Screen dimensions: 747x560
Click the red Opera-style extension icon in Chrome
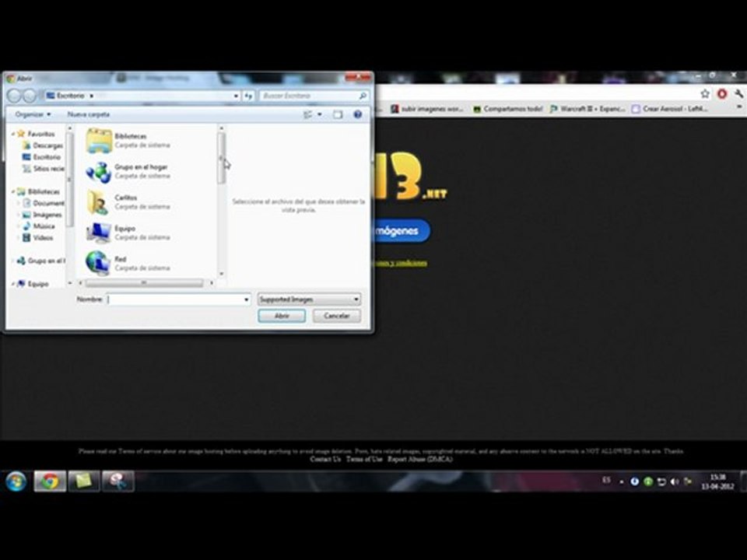coord(722,94)
